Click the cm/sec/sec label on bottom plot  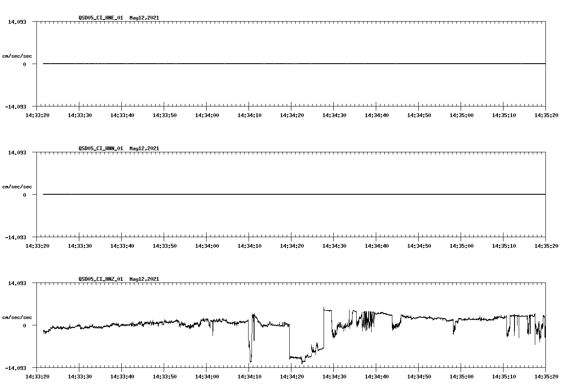tap(18, 317)
